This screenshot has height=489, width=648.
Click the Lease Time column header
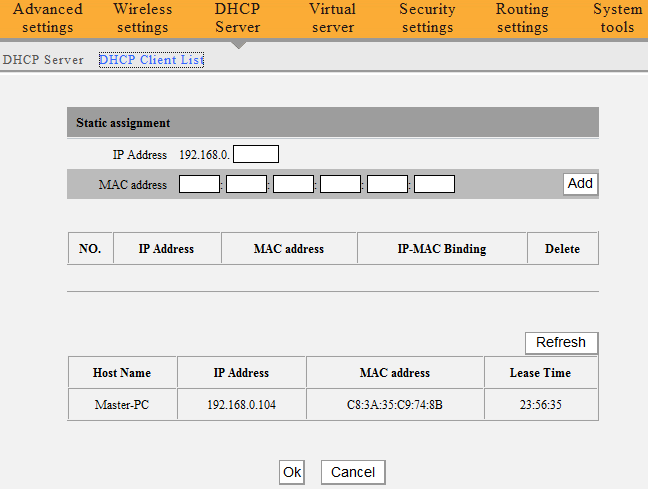click(x=541, y=373)
